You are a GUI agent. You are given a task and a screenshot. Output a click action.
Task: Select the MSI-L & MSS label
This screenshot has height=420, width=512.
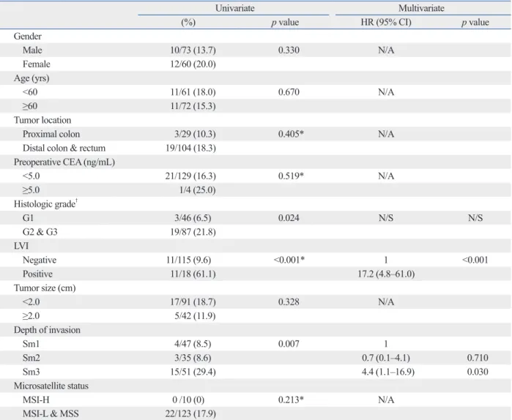(51, 414)
